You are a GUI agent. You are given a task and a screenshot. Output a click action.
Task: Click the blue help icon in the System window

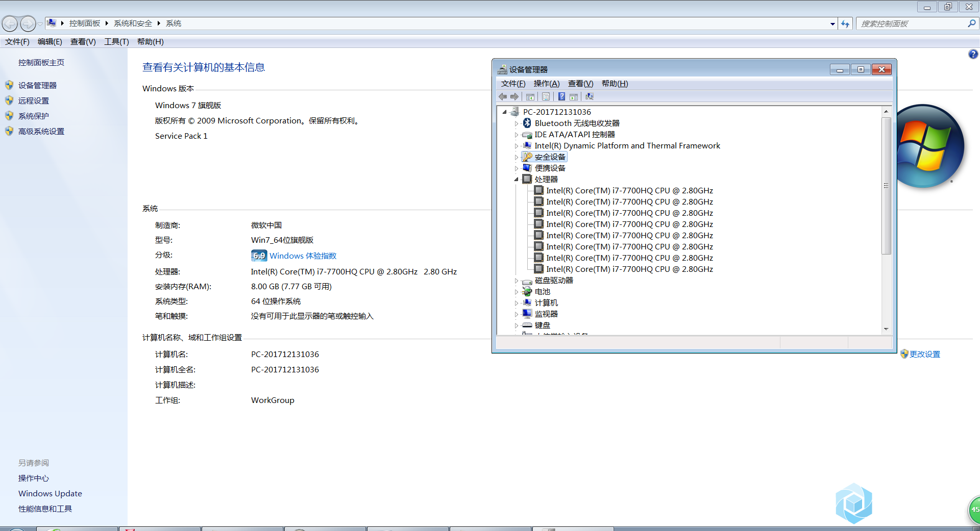coord(973,54)
